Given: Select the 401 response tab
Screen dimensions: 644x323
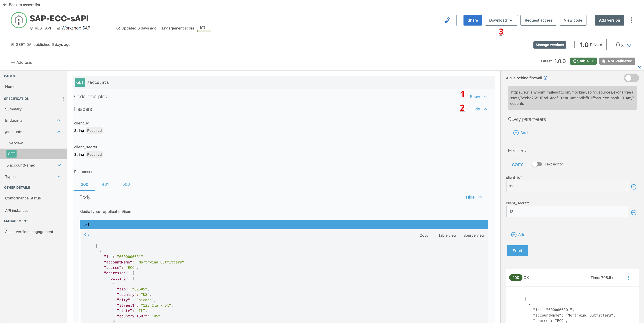Looking at the screenshot, I should coord(105,185).
